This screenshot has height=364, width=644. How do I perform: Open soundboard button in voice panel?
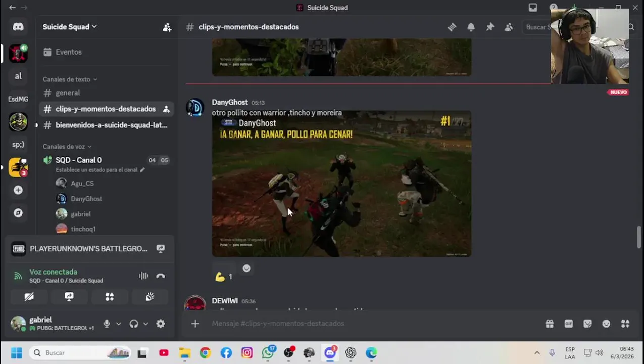click(150, 297)
